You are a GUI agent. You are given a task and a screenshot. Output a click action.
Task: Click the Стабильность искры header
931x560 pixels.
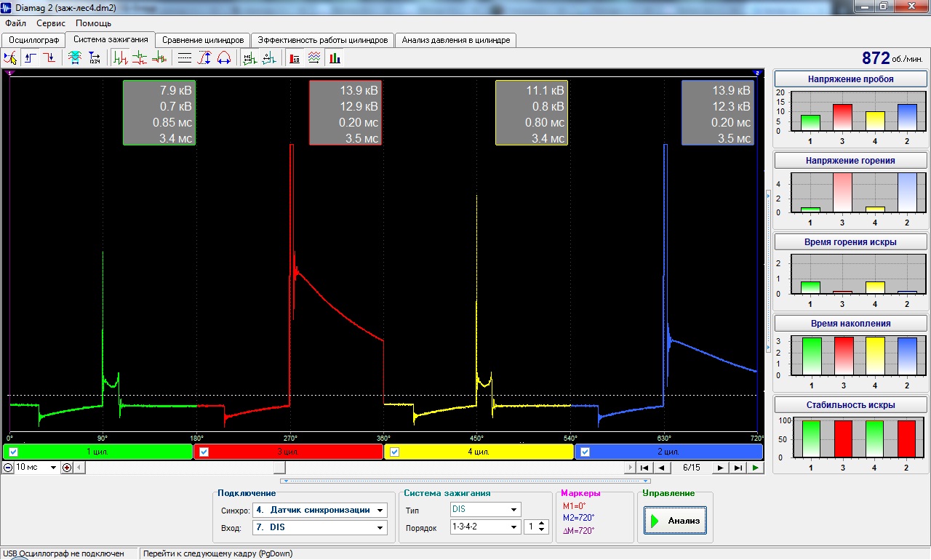tap(850, 404)
